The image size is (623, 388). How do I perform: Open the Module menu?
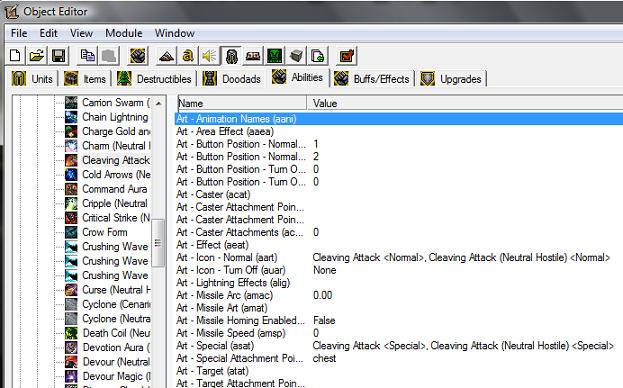[124, 33]
